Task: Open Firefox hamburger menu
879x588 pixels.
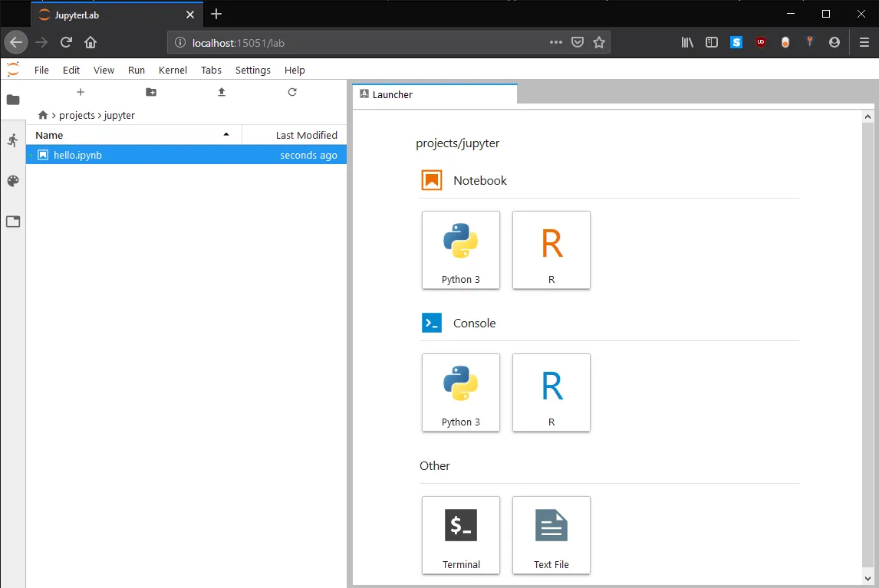Action: coord(864,42)
